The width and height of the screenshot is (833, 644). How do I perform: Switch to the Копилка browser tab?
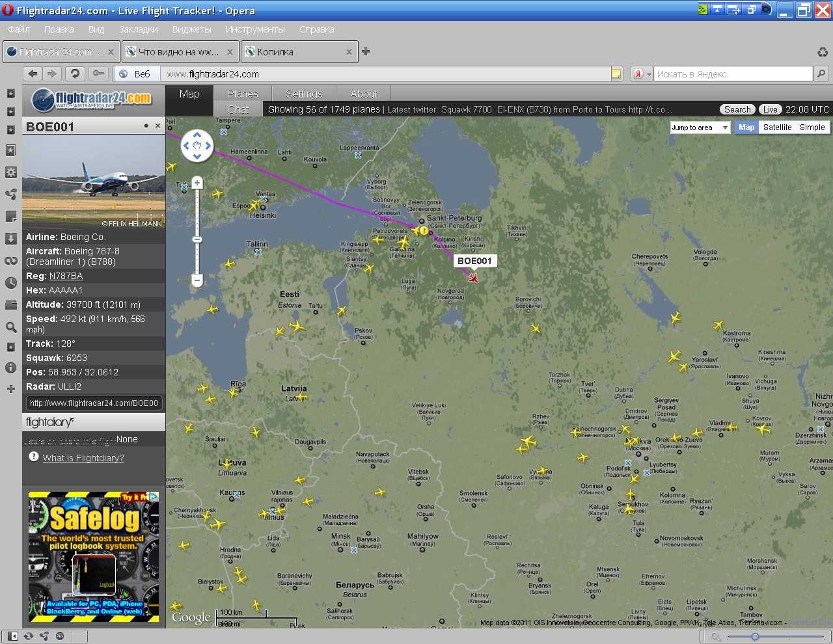pos(299,52)
